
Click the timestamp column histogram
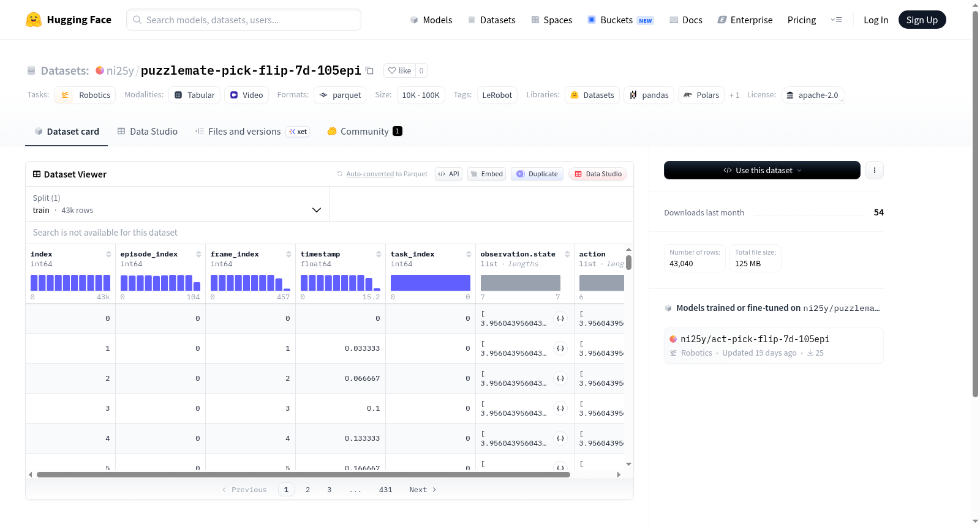341,283
